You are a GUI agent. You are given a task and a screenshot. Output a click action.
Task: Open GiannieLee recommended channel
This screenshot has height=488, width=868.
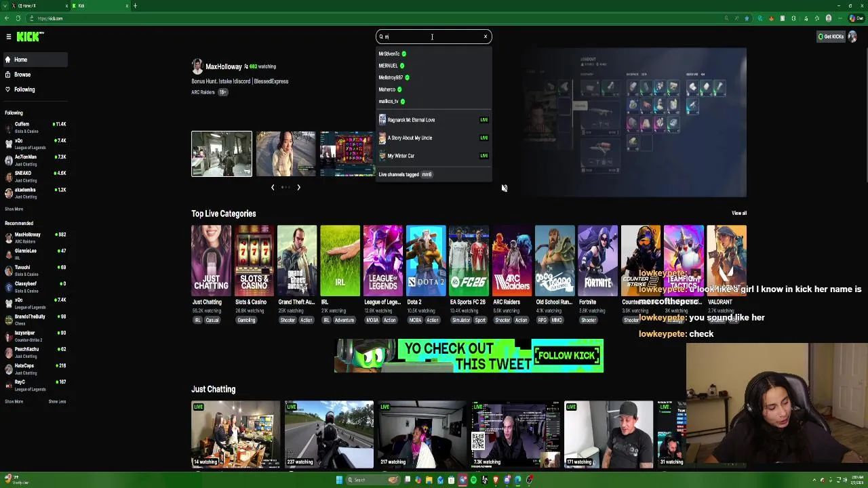35,254
